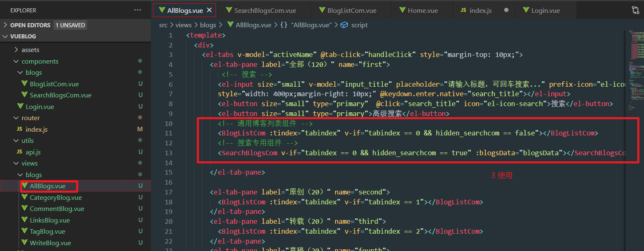Click the views breadcrumb entry
The height and width of the screenshot is (251, 644).
click(x=184, y=25)
